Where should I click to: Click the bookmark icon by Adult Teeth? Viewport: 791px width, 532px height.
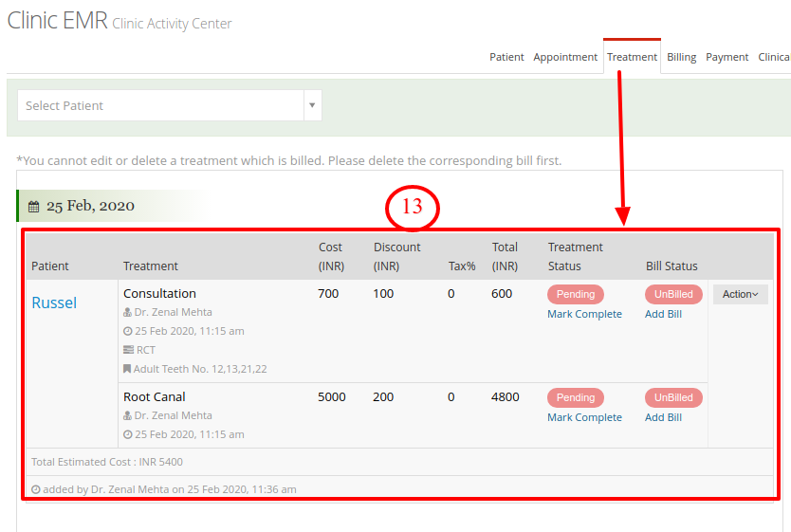tap(127, 369)
